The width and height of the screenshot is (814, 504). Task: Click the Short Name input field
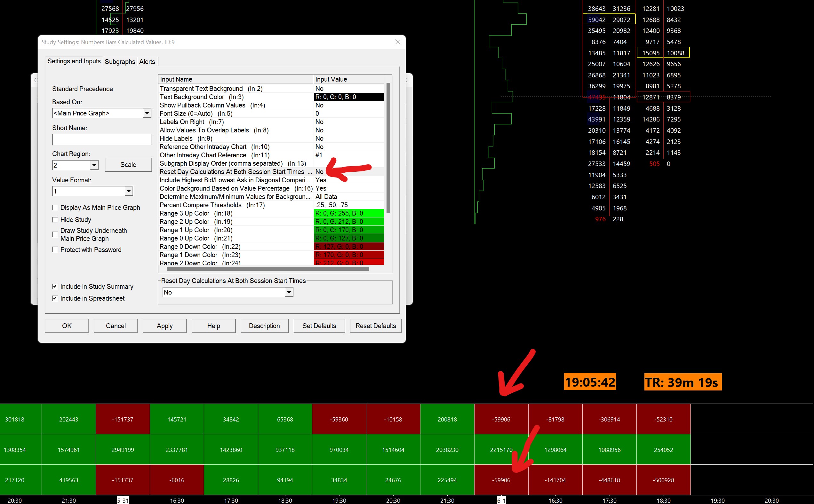(x=102, y=140)
